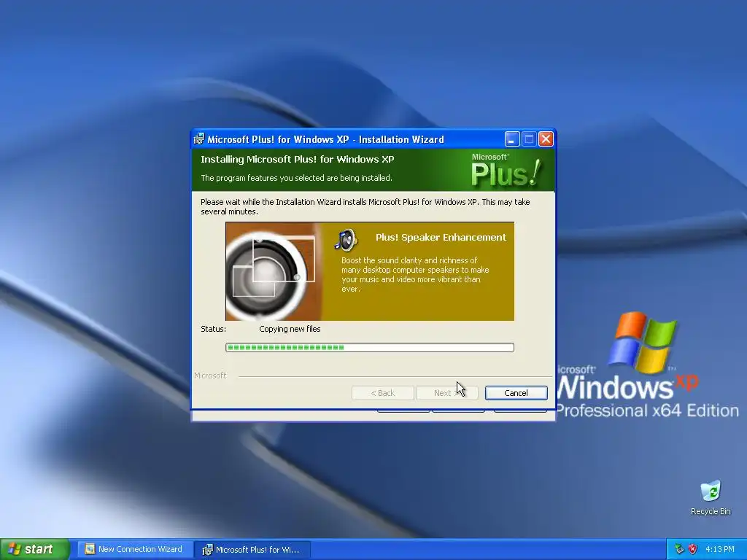Click the 'Copying new files' status text
This screenshot has width=747, height=560.
pyautogui.click(x=290, y=329)
